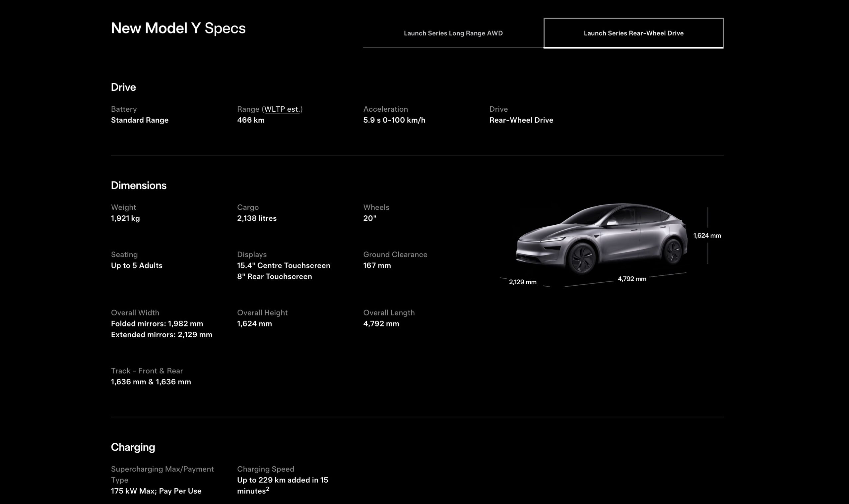This screenshot has height=504, width=849.
Task: Click the Drive section heading
Action: pos(123,87)
